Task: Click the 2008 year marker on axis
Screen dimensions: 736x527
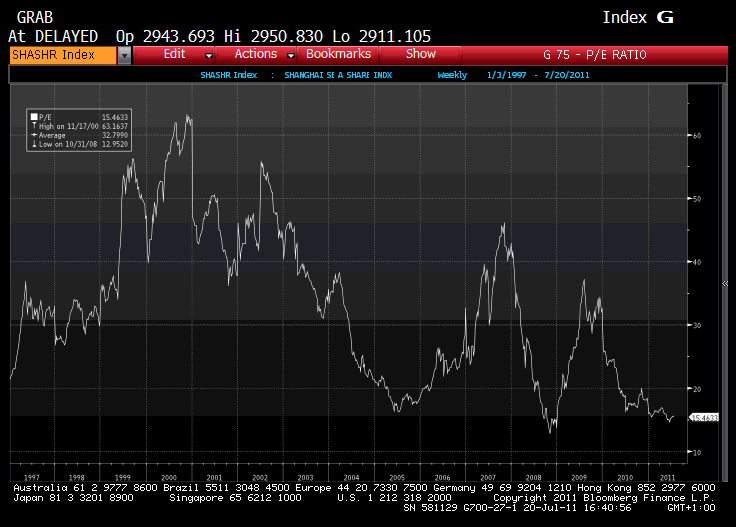Action: (x=533, y=477)
